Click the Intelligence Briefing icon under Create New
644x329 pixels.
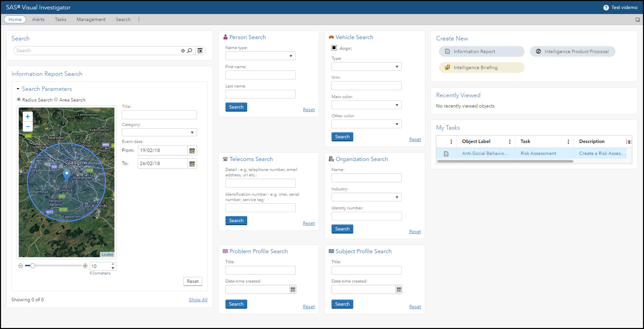[447, 67]
